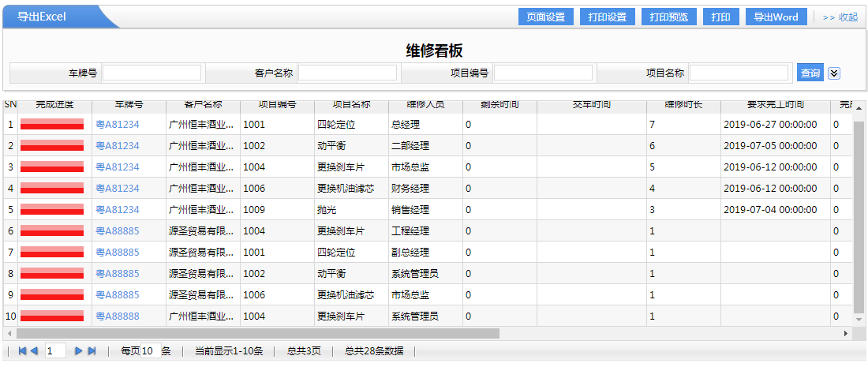Screen dimensions: 868x367
Task: Expand advanced search with double-chevron icon
Action: 834,73
